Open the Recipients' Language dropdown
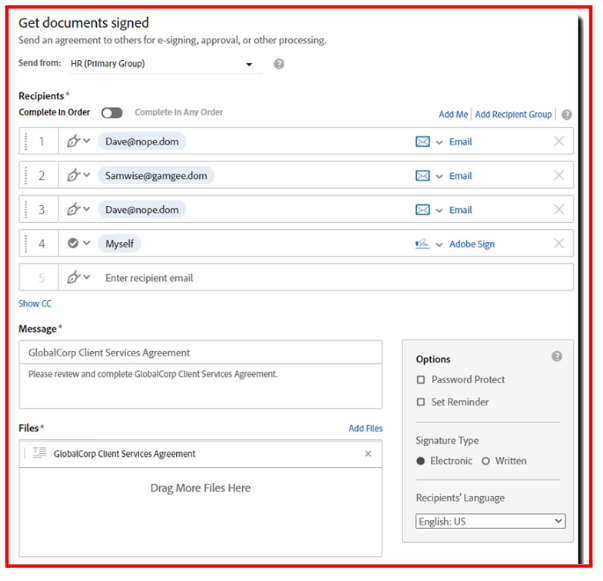The height and width of the screenshot is (581, 603). click(x=490, y=521)
